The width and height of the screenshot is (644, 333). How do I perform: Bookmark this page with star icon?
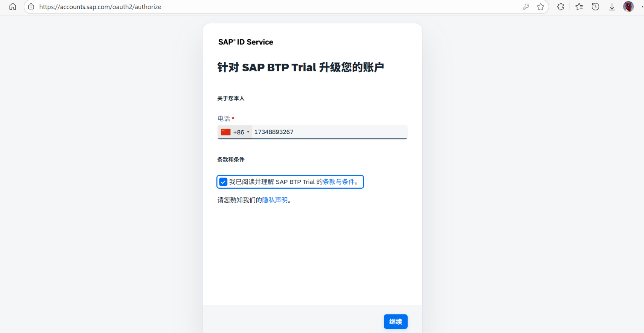540,7
